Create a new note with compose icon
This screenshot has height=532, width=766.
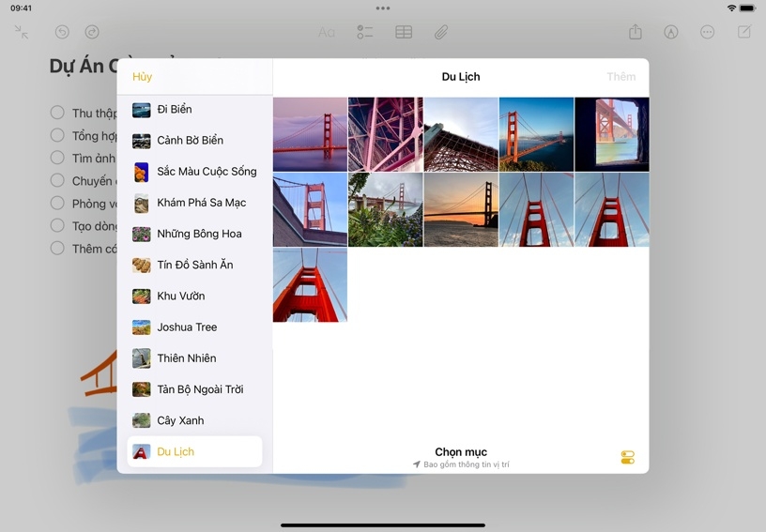tap(744, 32)
